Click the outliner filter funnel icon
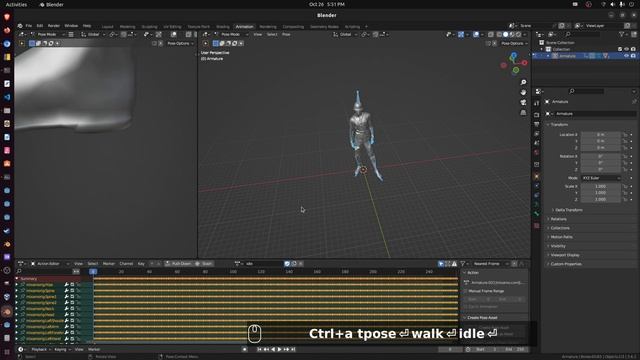The height and width of the screenshot is (360, 640). (622, 35)
